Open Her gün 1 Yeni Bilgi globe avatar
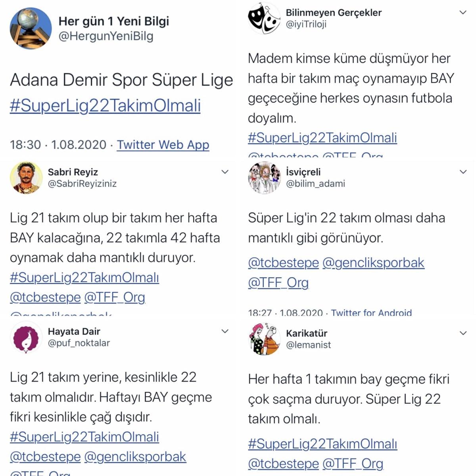This screenshot has height=476, width=476. pyautogui.click(x=31, y=28)
